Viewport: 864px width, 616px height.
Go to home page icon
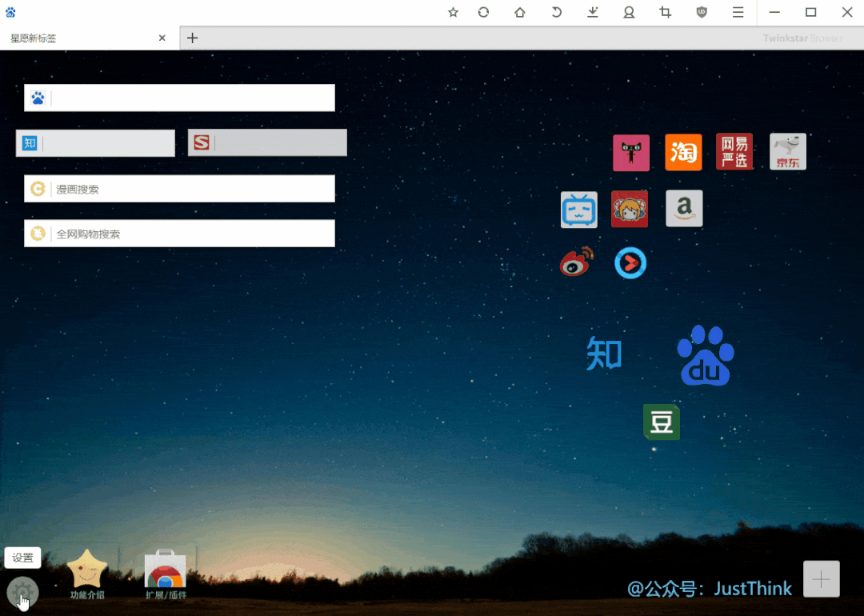point(520,12)
